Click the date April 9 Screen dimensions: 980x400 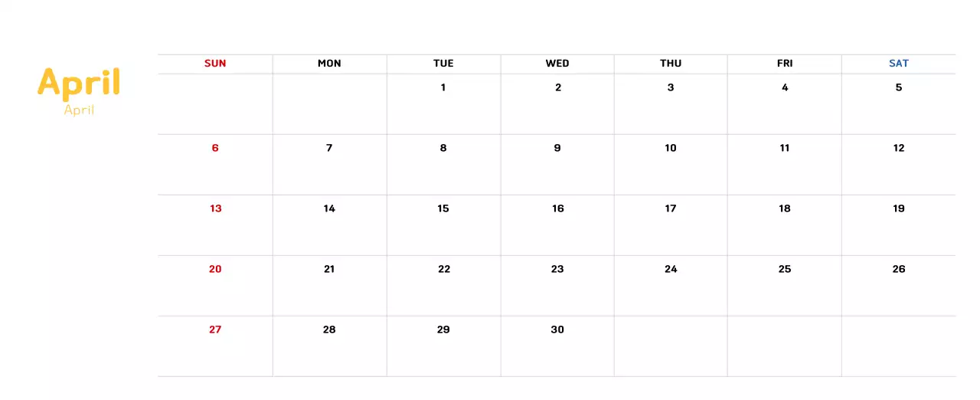click(x=557, y=148)
